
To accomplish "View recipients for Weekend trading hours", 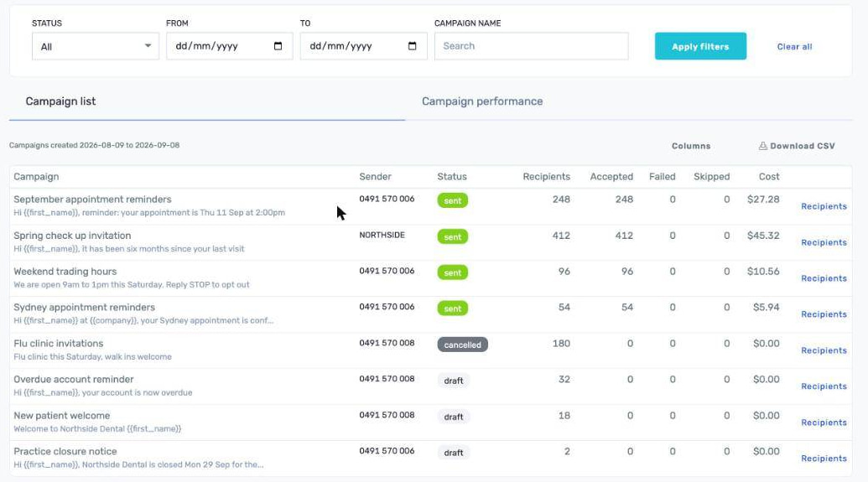I will [x=824, y=278].
